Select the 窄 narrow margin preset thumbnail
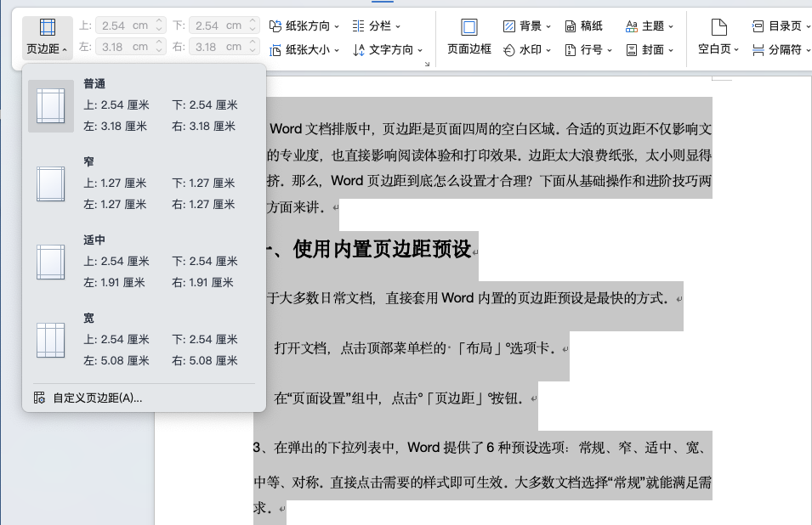Screen dimensions: 812x525 click(51, 183)
